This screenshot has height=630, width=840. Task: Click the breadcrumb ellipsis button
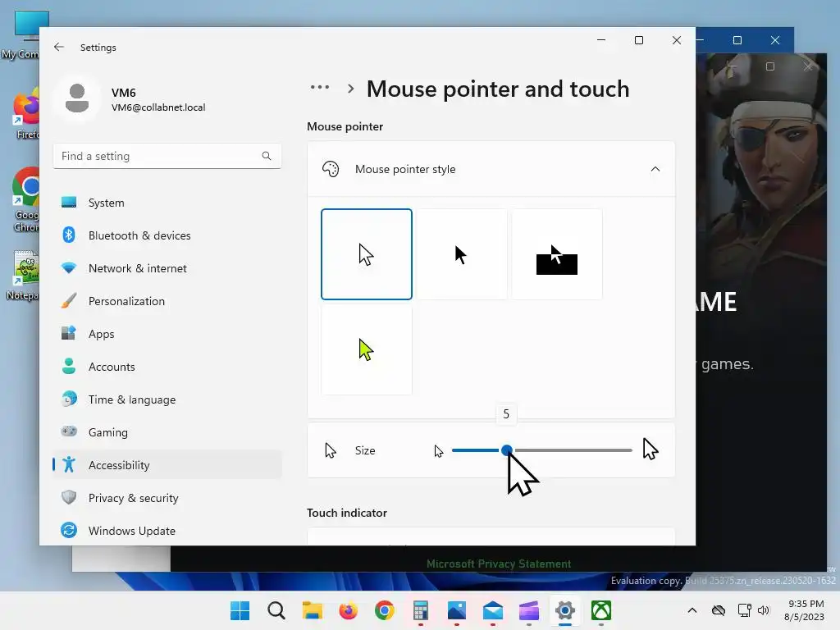tap(320, 87)
